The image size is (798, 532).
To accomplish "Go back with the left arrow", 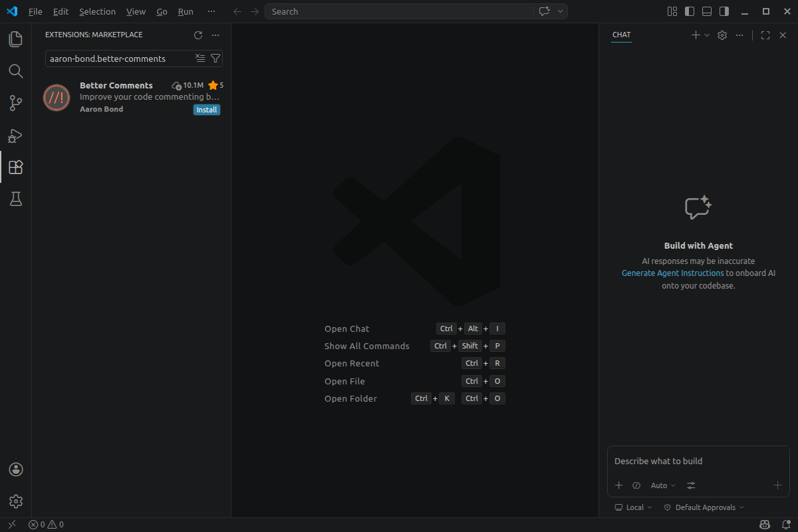I will [x=237, y=11].
